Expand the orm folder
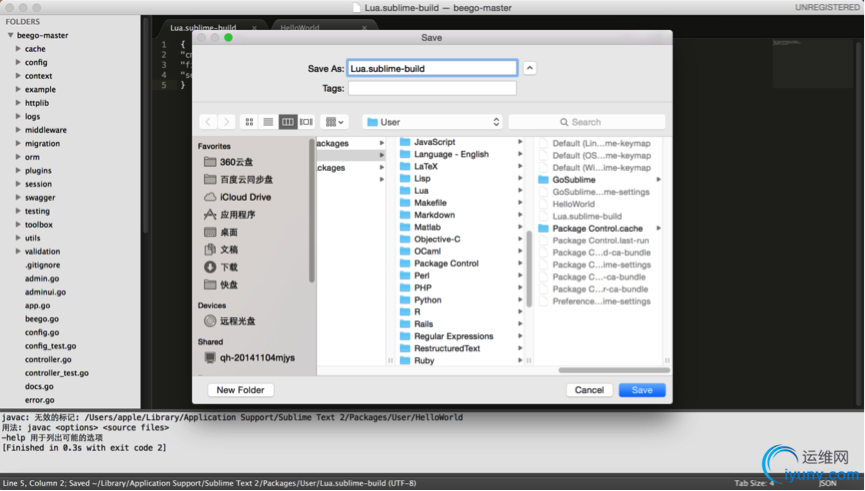 (x=18, y=157)
